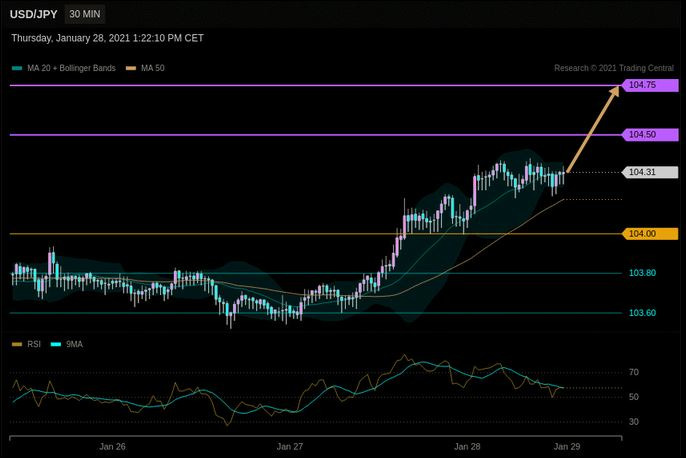Screen dimensions: 686x458
Task: Click the 9MA legend color swatch
Action: (56, 344)
